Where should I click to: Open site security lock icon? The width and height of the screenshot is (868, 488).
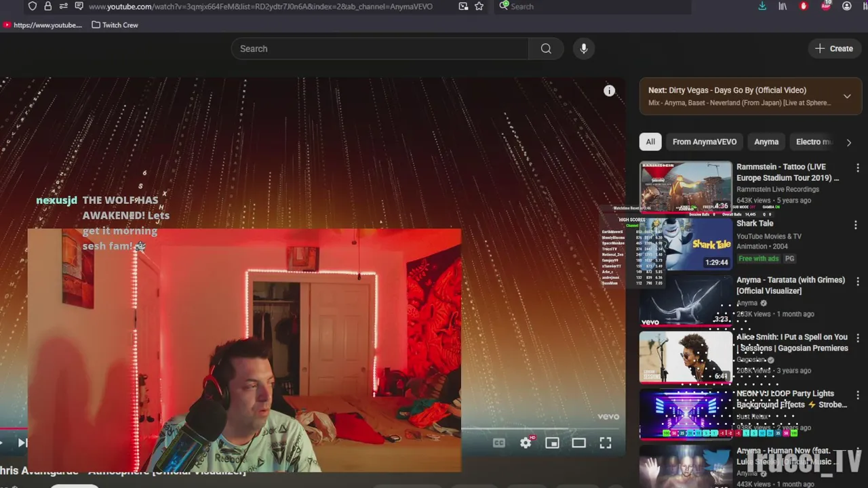pyautogui.click(x=47, y=6)
